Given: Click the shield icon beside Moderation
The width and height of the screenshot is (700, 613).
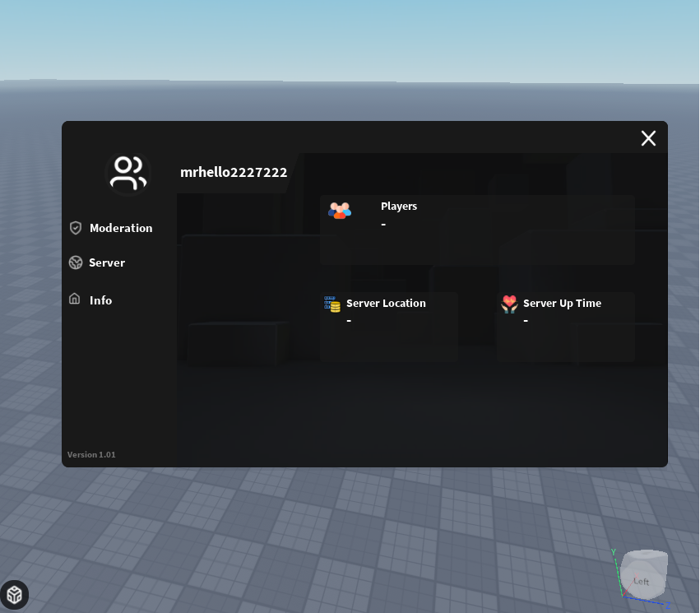Looking at the screenshot, I should [x=76, y=228].
